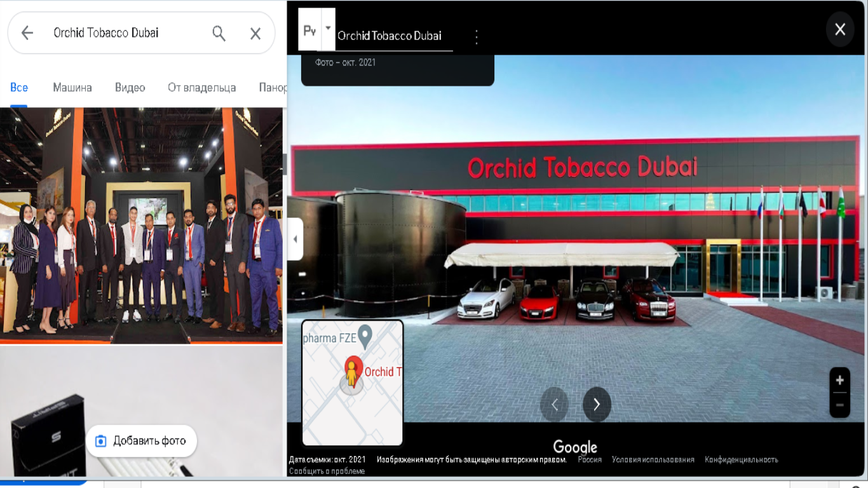Click the Orchid Tobacco Dubai title in viewer

(390, 36)
